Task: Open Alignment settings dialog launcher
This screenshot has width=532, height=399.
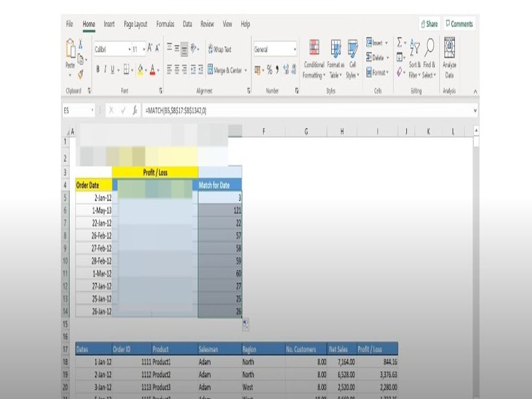Action: tap(248, 90)
